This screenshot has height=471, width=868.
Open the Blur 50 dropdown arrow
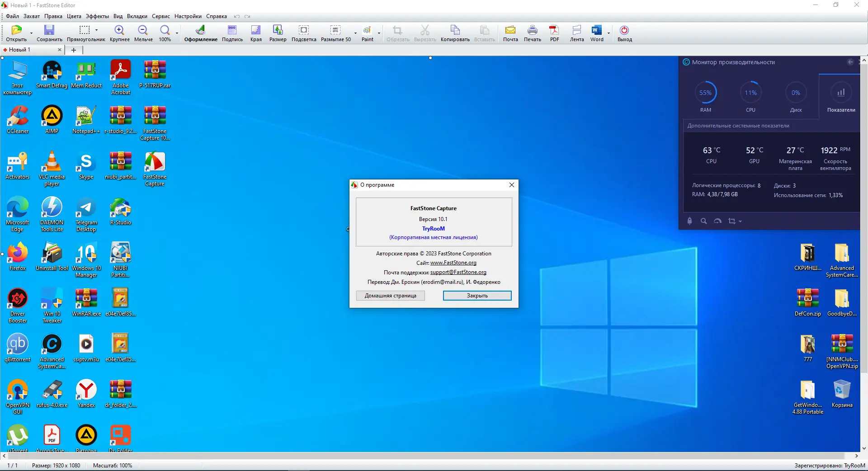point(355,34)
